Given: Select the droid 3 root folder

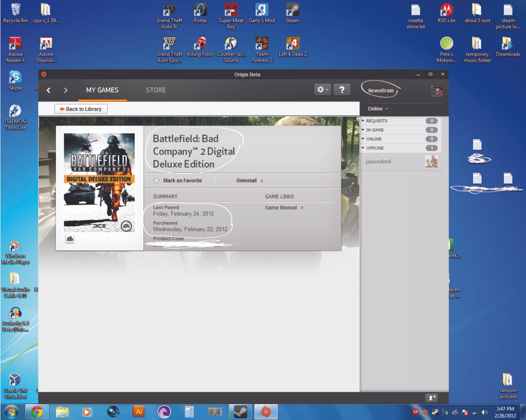Looking at the screenshot, I should (477, 13).
